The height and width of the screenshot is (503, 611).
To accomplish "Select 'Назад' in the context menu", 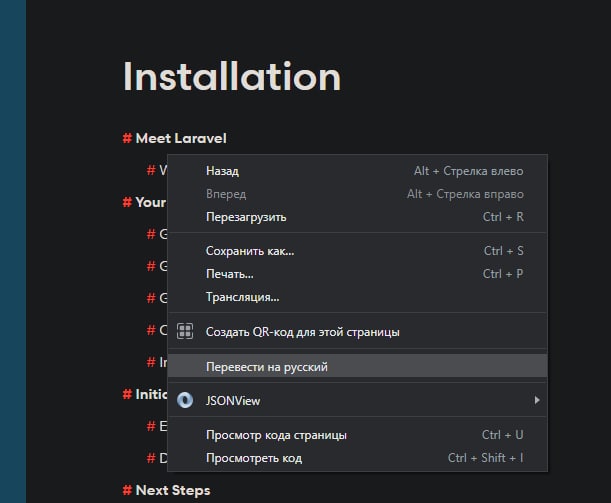I will (x=357, y=171).
